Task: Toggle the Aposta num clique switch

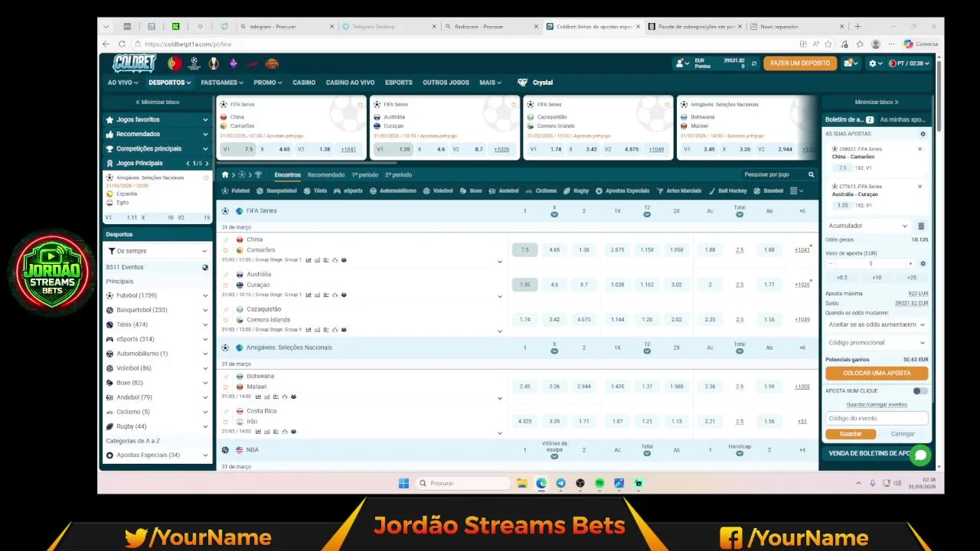Action: (920, 391)
